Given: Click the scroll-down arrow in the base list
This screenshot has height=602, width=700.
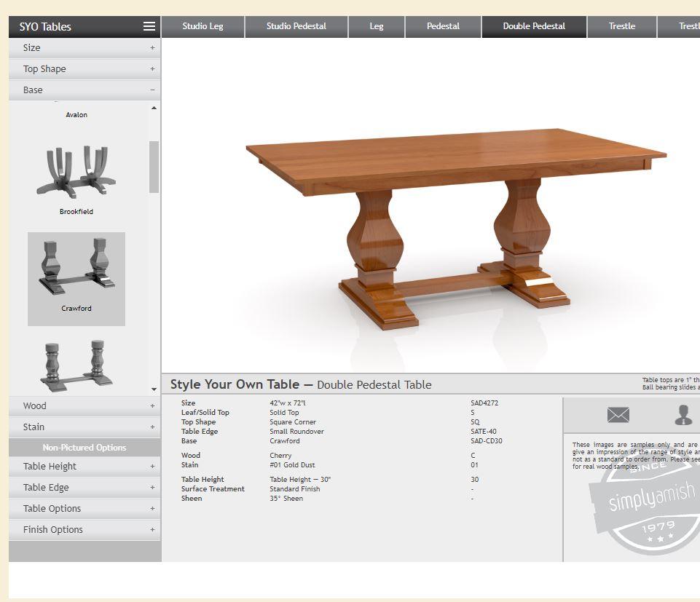Looking at the screenshot, I should (x=153, y=389).
